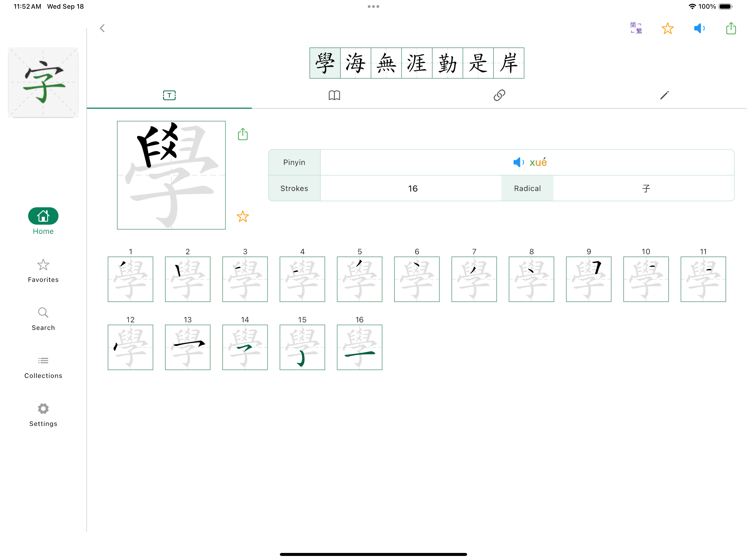This screenshot has width=747, height=560.
Task: Click the app logo 字 tile
Action: click(x=43, y=82)
